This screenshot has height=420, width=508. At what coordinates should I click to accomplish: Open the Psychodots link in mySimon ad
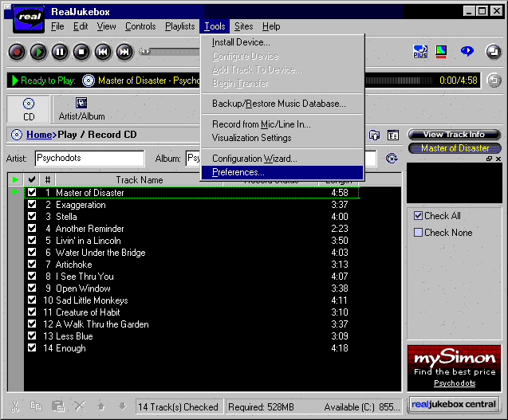[455, 383]
